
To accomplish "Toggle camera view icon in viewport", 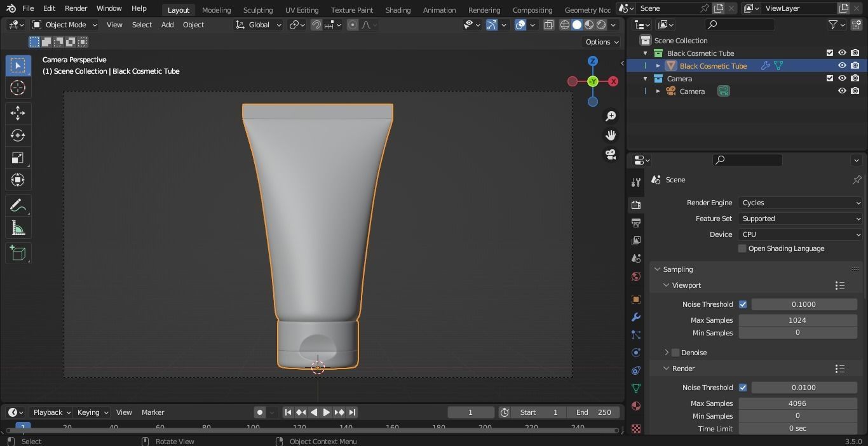I will tap(611, 154).
